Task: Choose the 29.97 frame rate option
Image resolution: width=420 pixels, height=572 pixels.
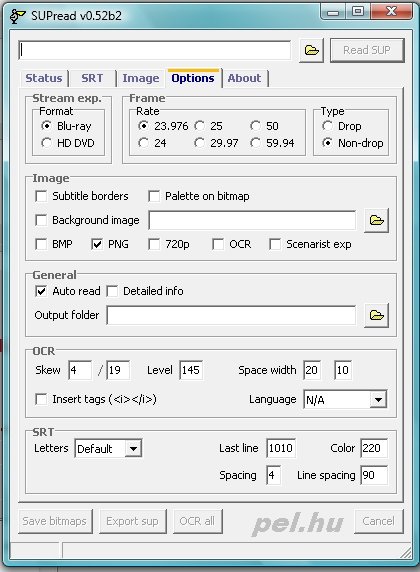Action: point(199,143)
